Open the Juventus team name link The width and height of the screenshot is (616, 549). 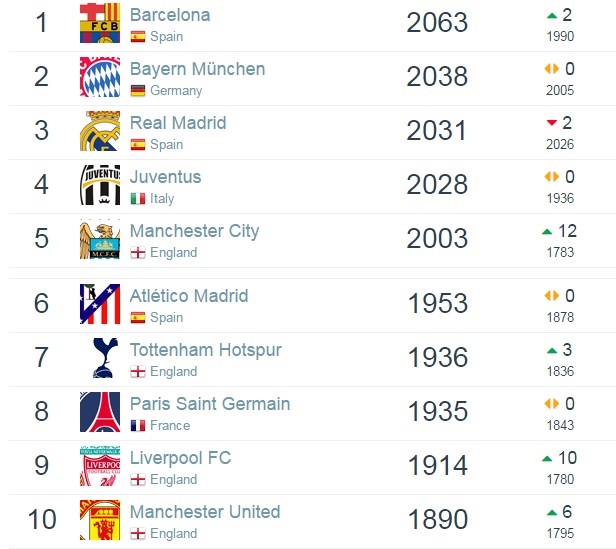(x=165, y=177)
